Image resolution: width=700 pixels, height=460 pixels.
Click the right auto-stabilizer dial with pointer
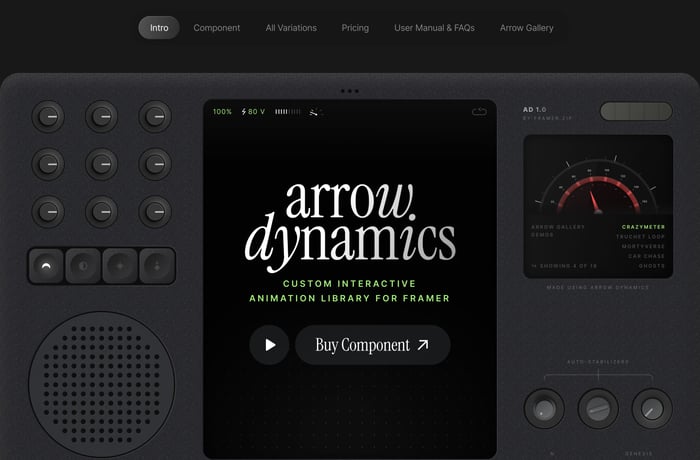pyautogui.click(x=652, y=409)
